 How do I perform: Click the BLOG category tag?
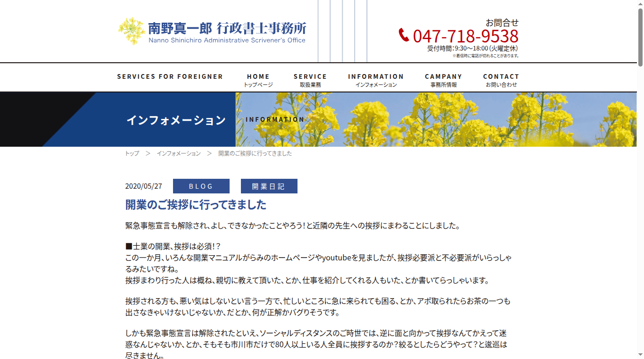pyautogui.click(x=201, y=186)
